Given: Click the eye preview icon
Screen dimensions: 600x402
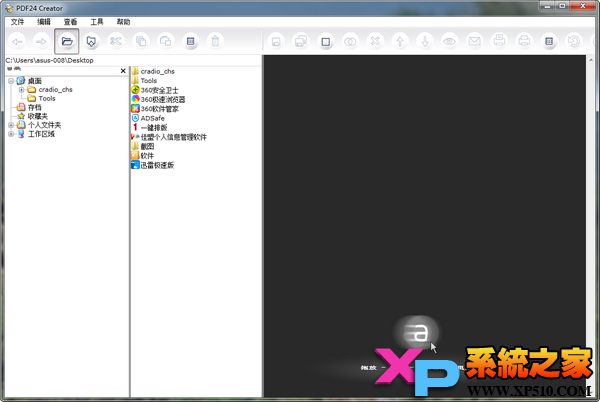Looking at the screenshot, I should pyautogui.click(x=450, y=41).
